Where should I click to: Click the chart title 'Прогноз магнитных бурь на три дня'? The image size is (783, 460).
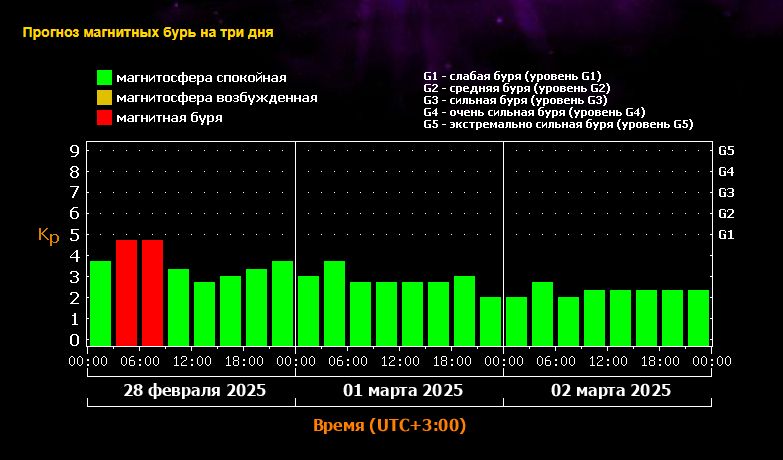(x=147, y=31)
